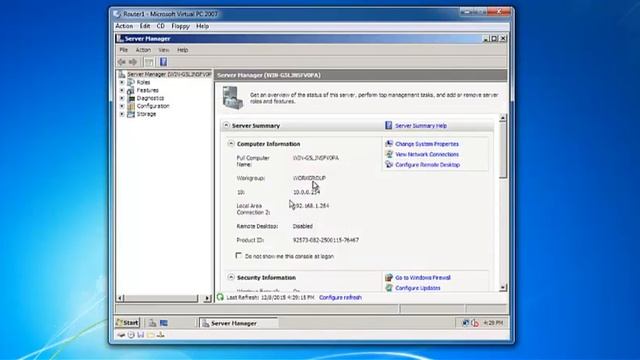Click the refresh icon beside Last Refresh
640x360 pixels.
coord(220,297)
